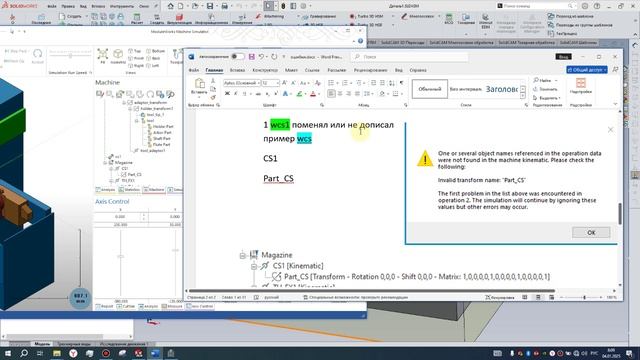Click last Machine panel toolbar magnifier icon
This screenshot has width=640, height=360.
click(170, 94)
